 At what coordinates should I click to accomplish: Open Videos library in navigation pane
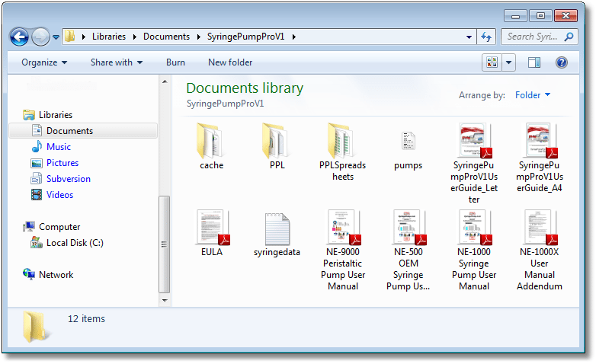tap(59, 194)
